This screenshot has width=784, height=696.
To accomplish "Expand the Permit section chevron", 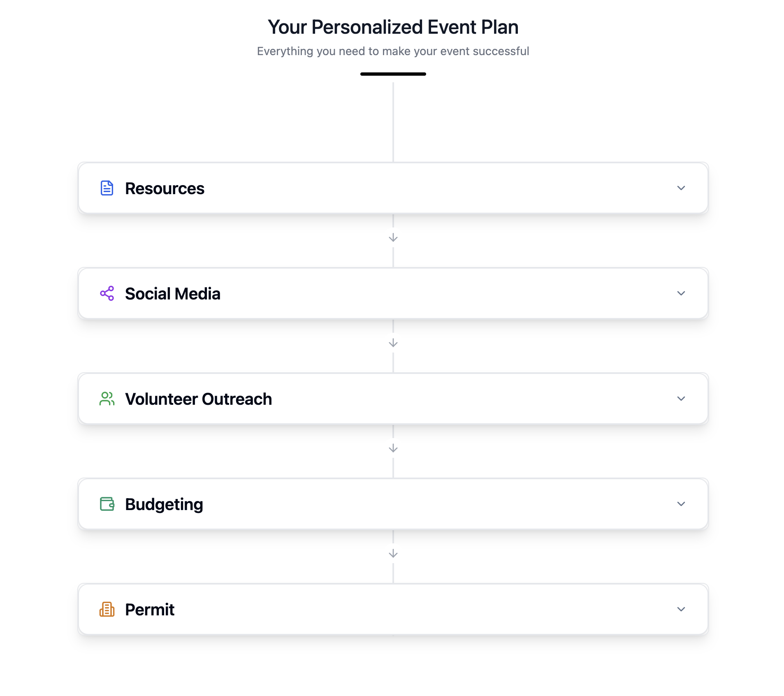I will (x=681, y=609).
